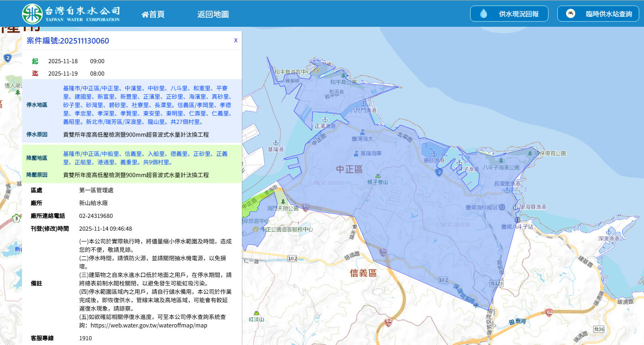Click the 停水原因 description text

click(x=136, y=135)
